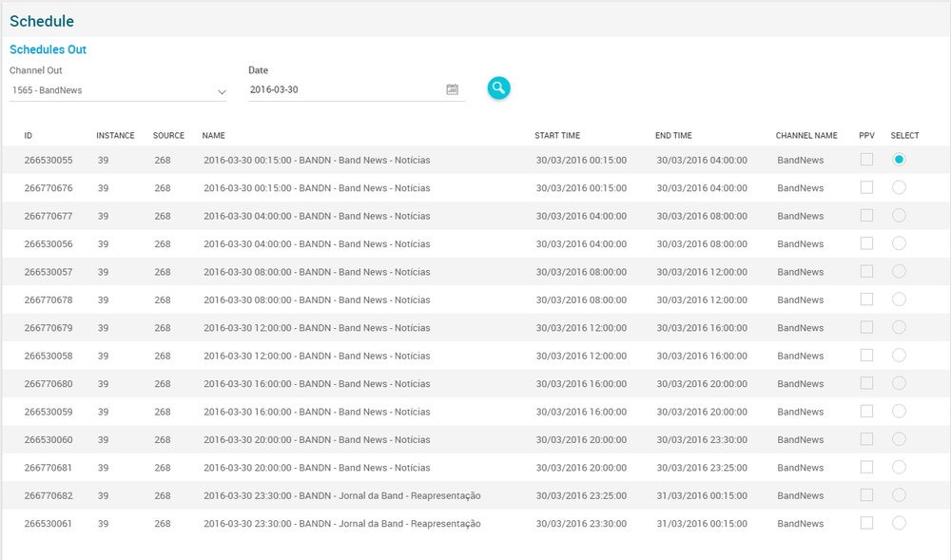Pick the radio button for ID 266770681
Image resolution: width=951 pixels, height=560 pixels.
899,467
